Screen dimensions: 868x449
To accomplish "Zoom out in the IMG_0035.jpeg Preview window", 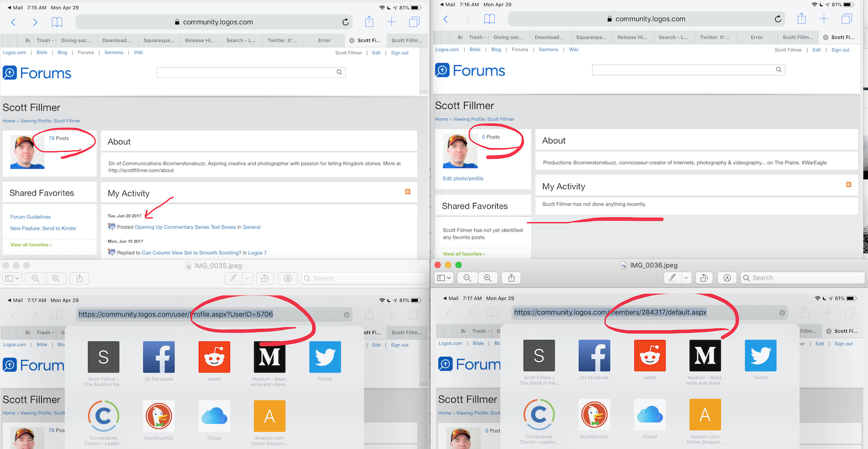I will pos(35,278).
